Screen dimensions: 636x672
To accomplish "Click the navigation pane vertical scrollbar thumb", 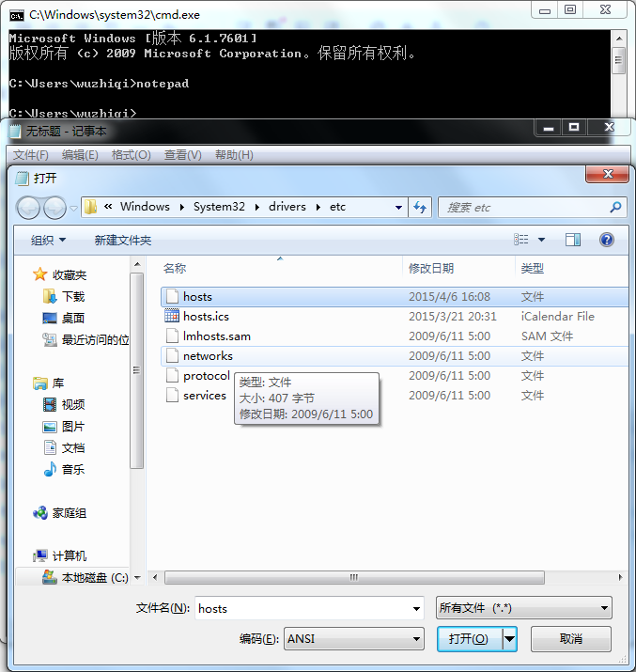I will point(136,370).
